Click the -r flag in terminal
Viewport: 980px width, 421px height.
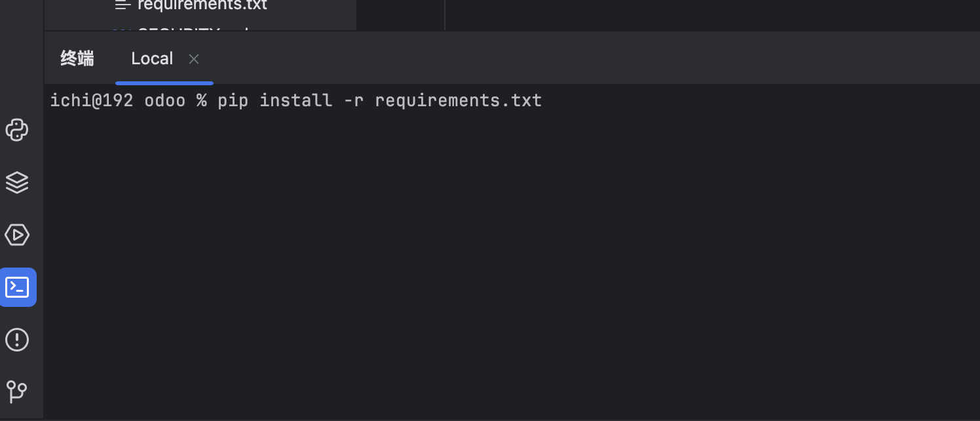354,100
